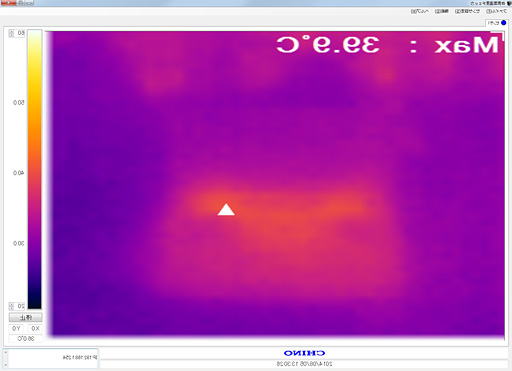Viewport: 512px width, 371px height.
Task: Click the log panel scrollbar down arrow
Action: click(x=6, y=364)
